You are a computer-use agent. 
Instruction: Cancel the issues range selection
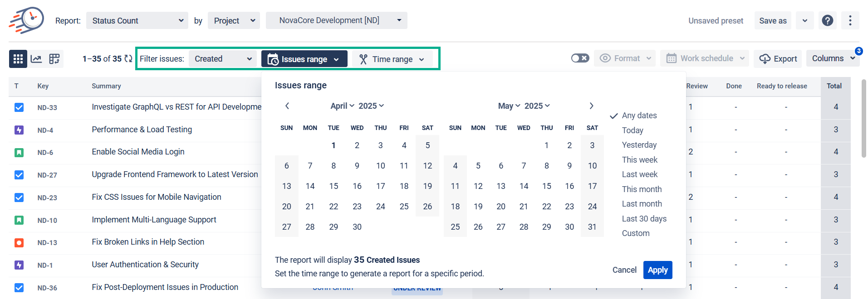click(624, 270)
